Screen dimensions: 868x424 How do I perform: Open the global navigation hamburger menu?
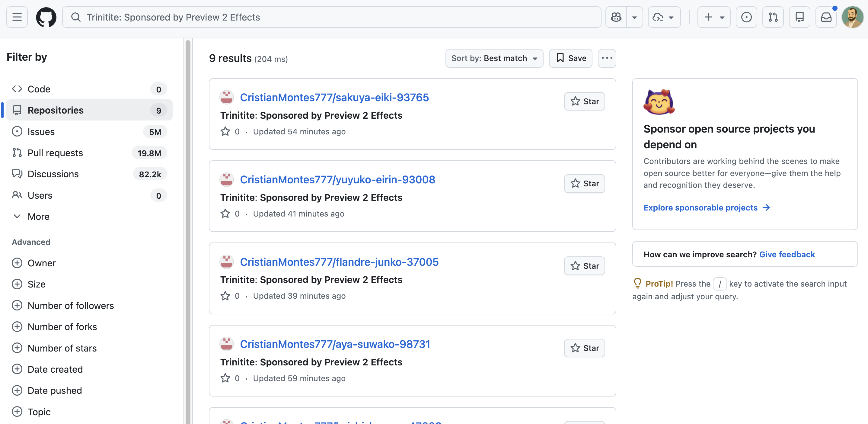(17, 17)
